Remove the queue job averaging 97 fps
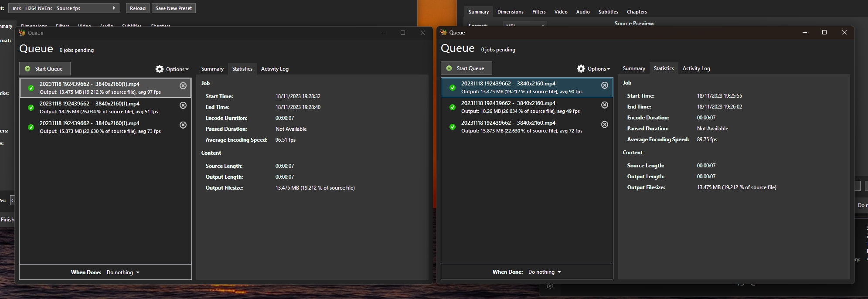Viewport: 868px width, 299px height. pyautogui.click(x=183, y=86)
